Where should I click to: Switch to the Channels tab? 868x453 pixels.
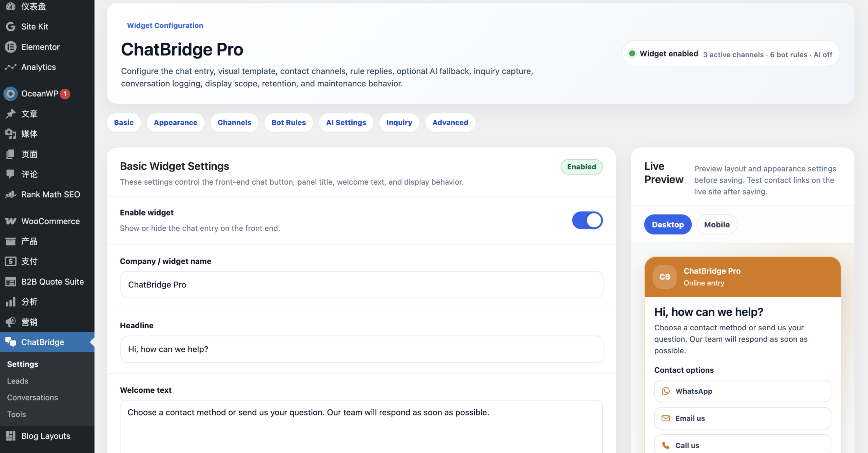point(234,123)
